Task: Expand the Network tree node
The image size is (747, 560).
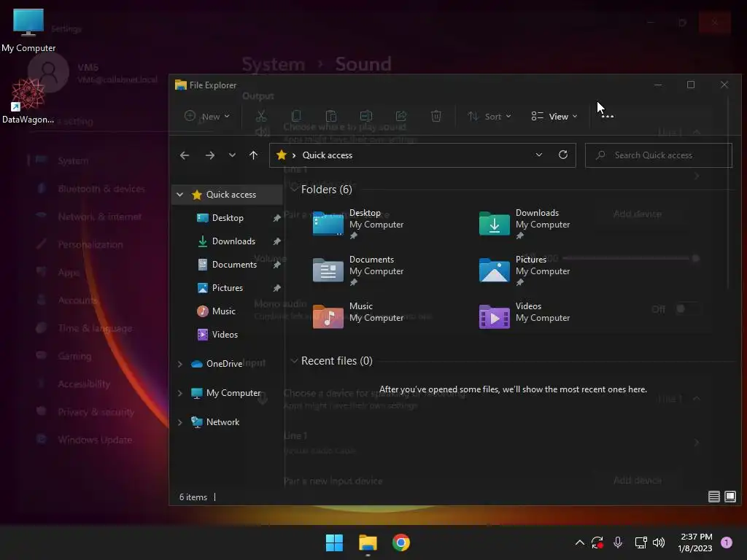Action: (x=179, y=422)
